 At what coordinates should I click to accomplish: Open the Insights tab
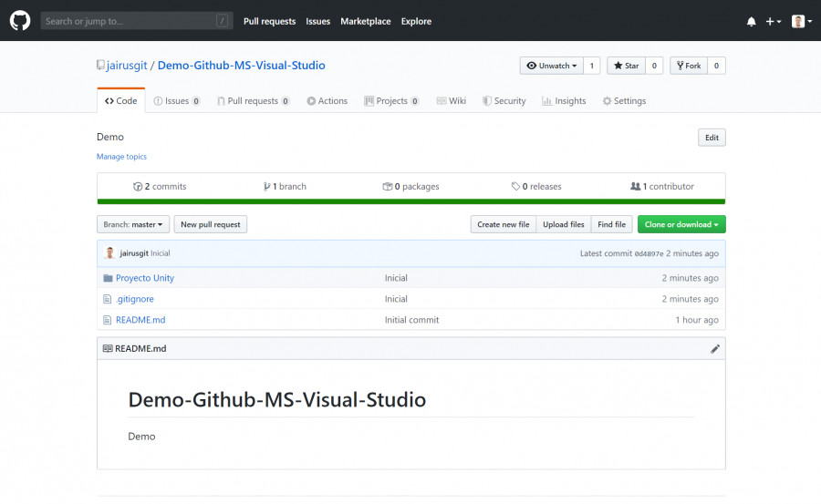[564, 101]
